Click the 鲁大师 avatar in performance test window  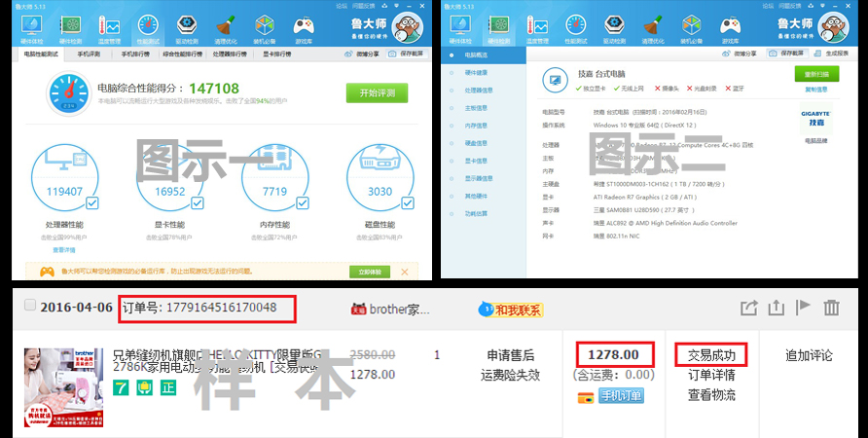(408, 27)
